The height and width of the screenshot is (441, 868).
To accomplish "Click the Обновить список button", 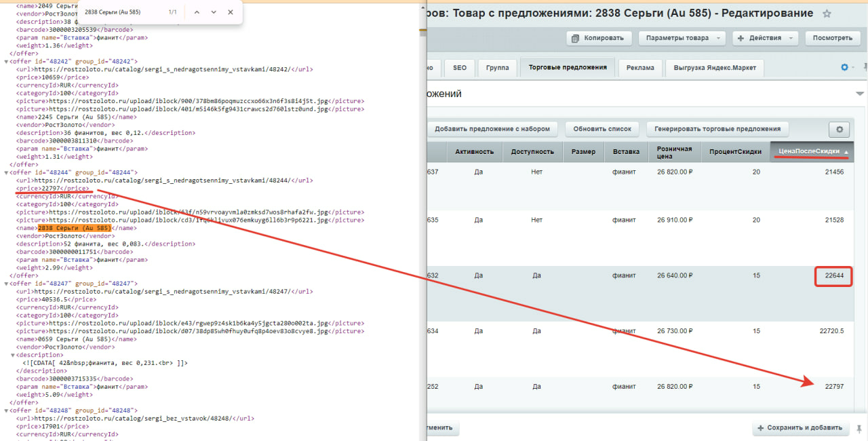I will pyautogui.click(x=602, y=129).
